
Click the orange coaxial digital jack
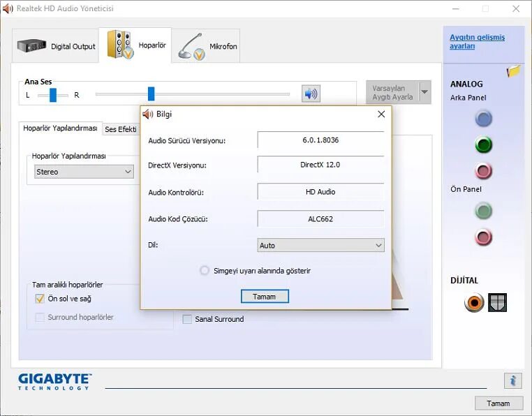click(474, 302)
